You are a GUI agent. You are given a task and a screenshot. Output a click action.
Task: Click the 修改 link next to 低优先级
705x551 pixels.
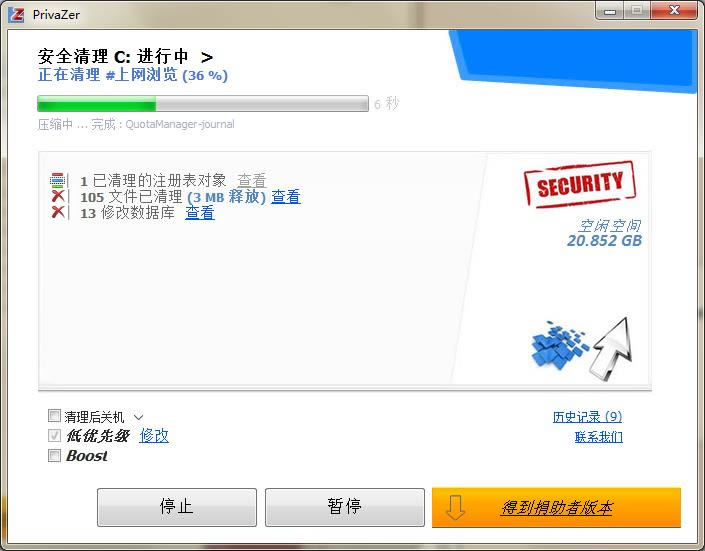point(154,435)
